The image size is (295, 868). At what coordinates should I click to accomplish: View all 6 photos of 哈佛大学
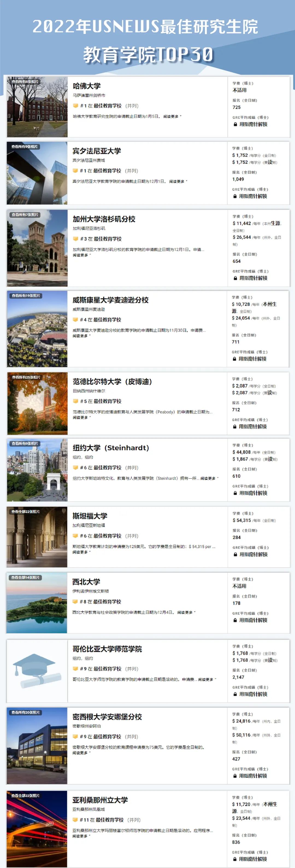tap(25, 81)
